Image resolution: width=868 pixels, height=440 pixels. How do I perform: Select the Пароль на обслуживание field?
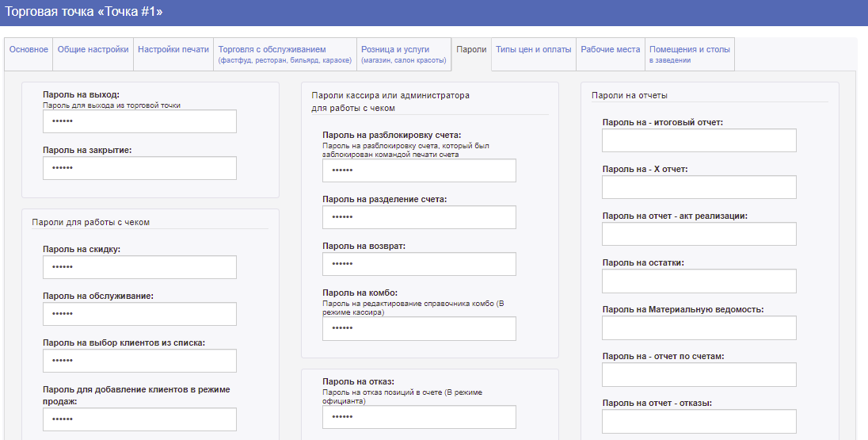[x=139, y=314]
